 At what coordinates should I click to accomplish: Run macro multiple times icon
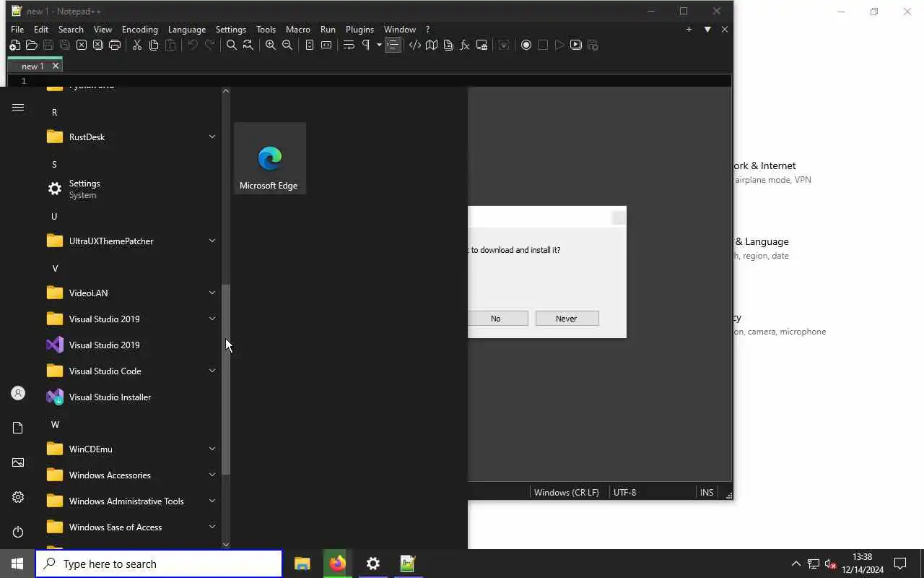pos(576,45)
